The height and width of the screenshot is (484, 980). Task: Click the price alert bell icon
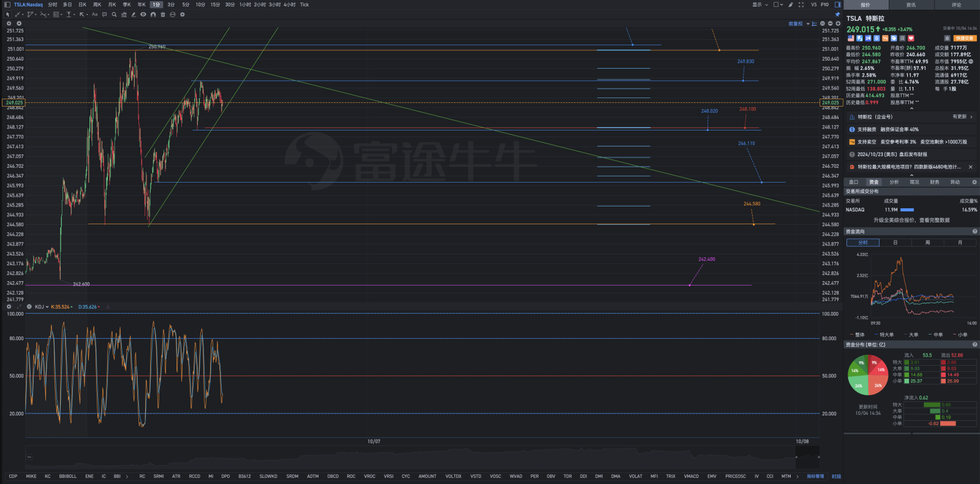pos(947,38)
